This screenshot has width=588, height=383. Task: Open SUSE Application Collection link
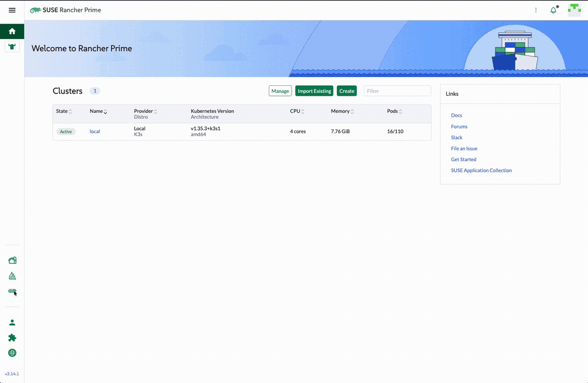[482, 170]
